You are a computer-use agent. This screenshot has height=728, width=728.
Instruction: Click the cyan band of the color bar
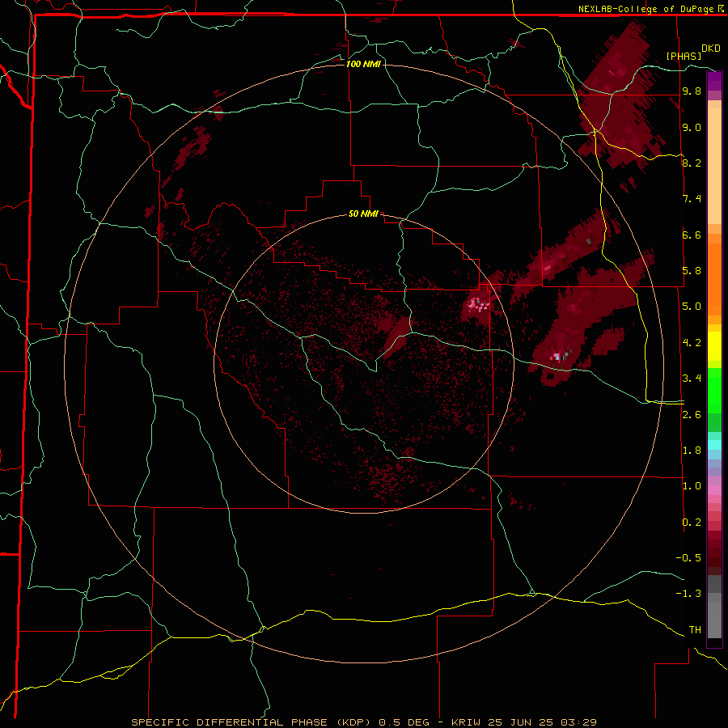714,445
